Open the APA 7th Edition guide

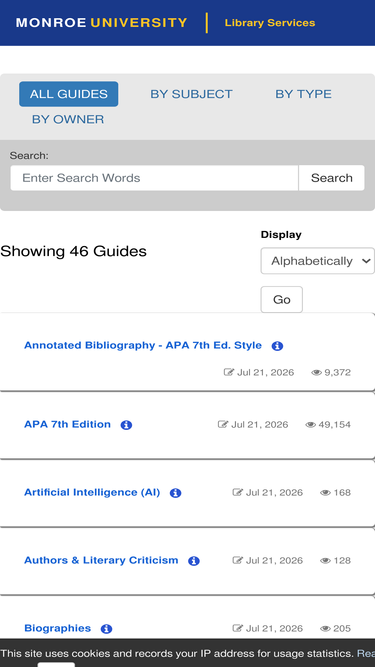click(x=67, y=425)
